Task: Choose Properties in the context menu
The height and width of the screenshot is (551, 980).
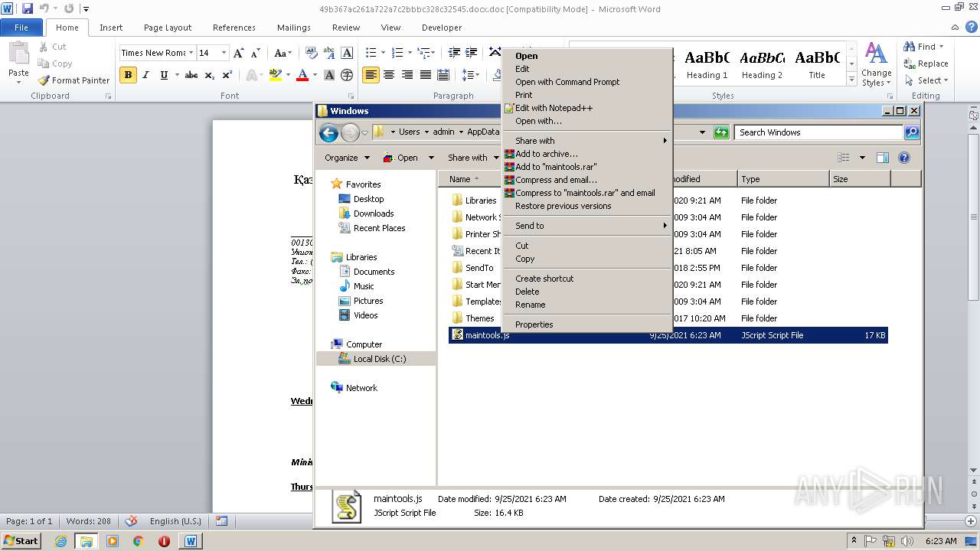Action: pyautogui.click(x=586, y=324)
